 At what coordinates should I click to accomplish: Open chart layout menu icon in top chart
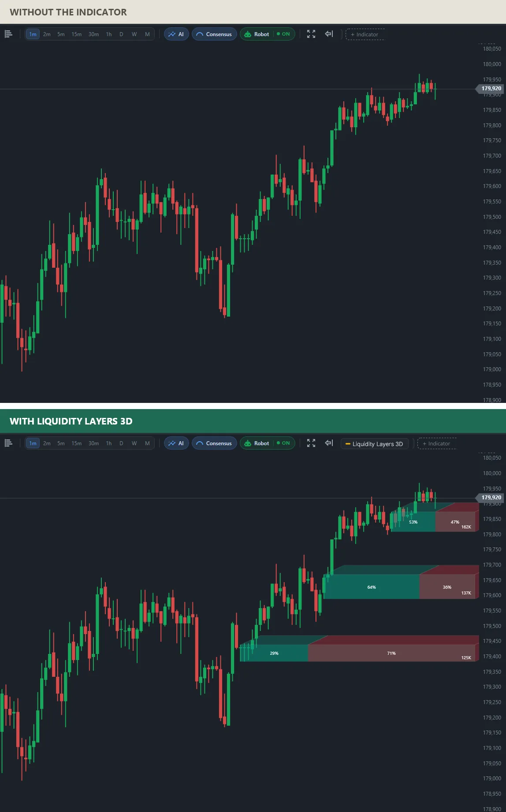pyautogui.click(x=8, y=34)
